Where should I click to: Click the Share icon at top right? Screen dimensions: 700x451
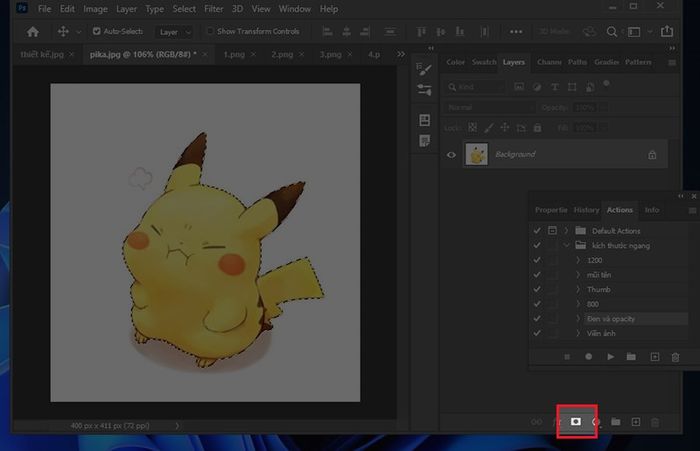[667, 31]
